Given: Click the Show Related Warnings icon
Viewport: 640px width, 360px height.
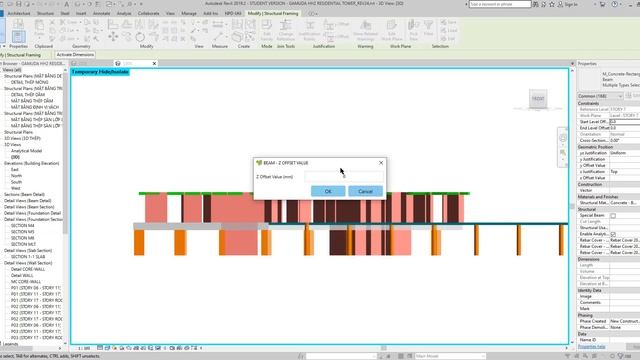Looking at the screenshot, I should click(x=365, y=30).
